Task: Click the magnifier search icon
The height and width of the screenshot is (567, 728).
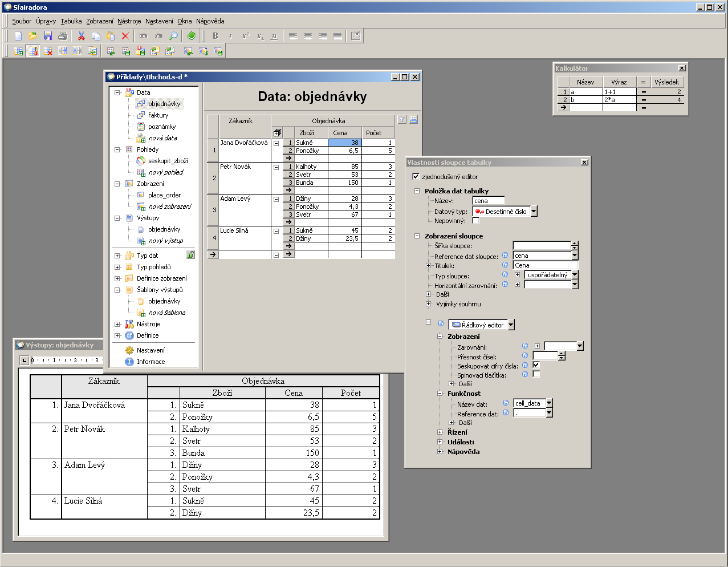Action: (173, 36)
